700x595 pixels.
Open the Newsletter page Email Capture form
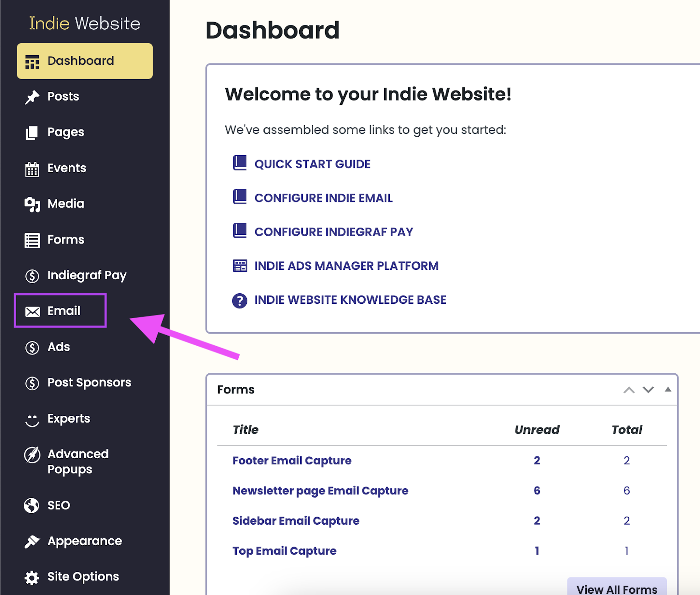click(320, 491)
